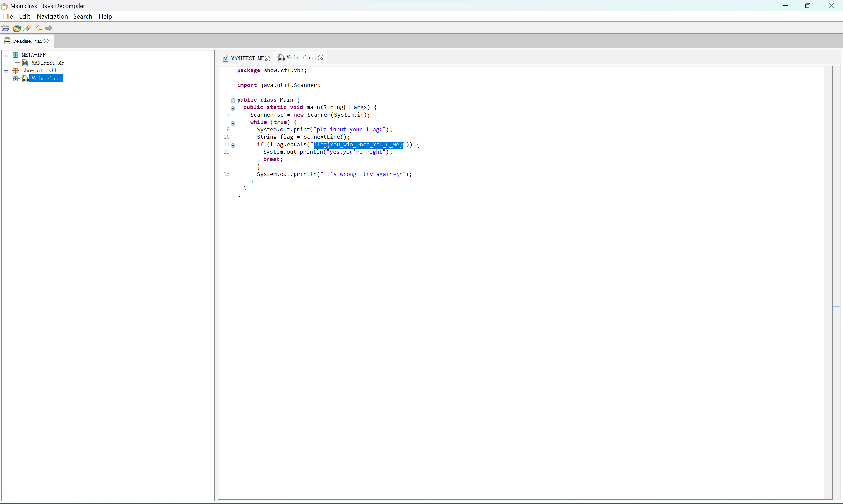Select MANIFEST.MF in the tree
The image size is (843, 504).
click(x=47, y=63)
